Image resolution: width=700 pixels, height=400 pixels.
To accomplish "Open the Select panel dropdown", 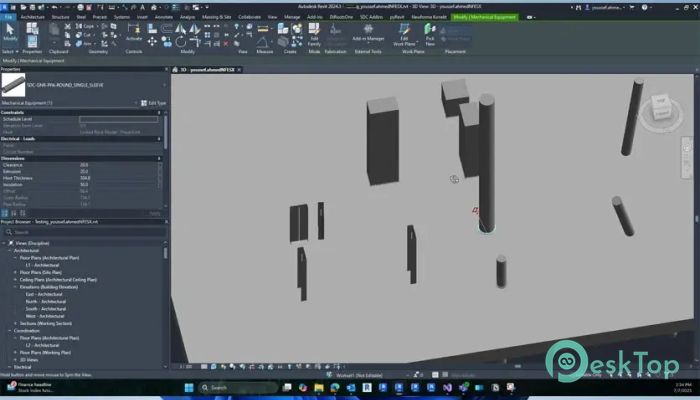I will [10, 52].
